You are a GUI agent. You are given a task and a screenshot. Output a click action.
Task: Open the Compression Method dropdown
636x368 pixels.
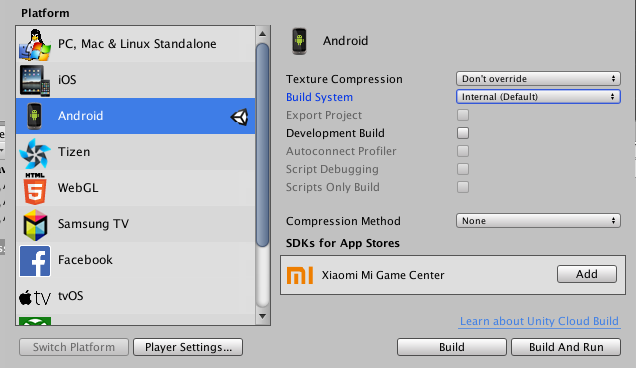(x=538, y=221)
